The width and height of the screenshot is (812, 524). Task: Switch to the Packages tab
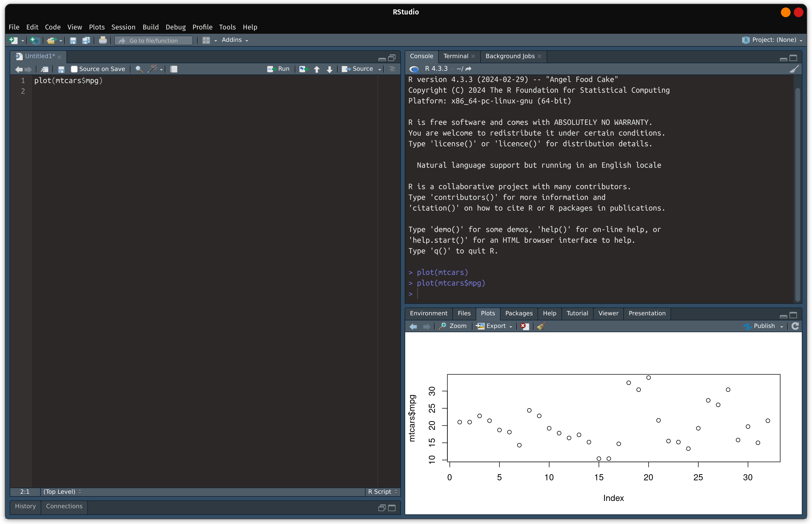tap(518, 314)
